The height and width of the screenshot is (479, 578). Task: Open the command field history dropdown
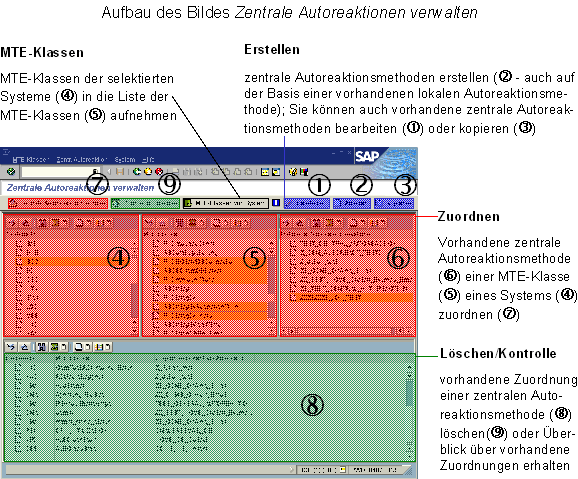pyautogui.click(x=95, y=172)
